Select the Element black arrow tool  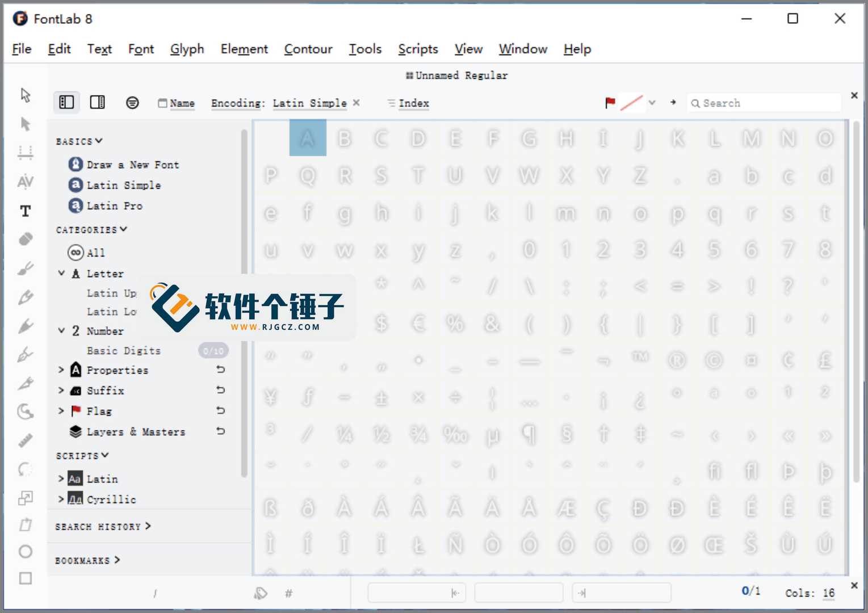pyautogui.click(x=26, y=124)
